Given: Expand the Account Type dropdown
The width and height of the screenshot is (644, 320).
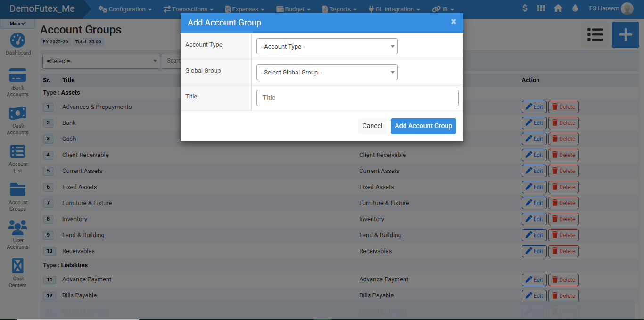Looking at the screenshot, I should point(327,47).
